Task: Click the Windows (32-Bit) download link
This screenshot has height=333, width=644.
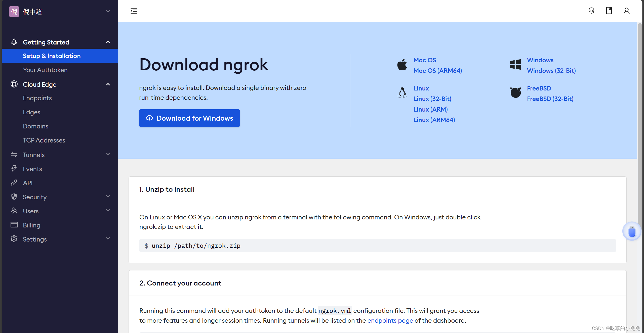Action: (551, 71)
